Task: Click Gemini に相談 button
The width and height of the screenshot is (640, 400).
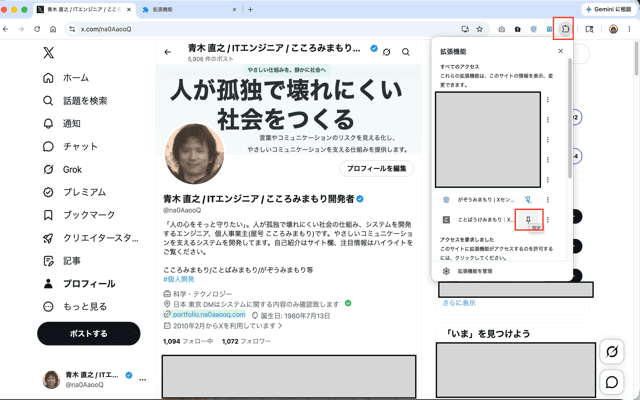Action: (x=609, y=9)
